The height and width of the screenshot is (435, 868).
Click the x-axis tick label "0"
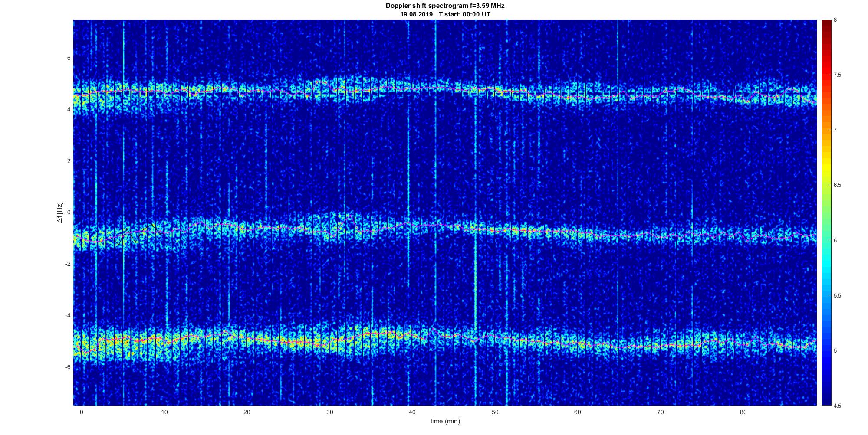pos(82,412)
